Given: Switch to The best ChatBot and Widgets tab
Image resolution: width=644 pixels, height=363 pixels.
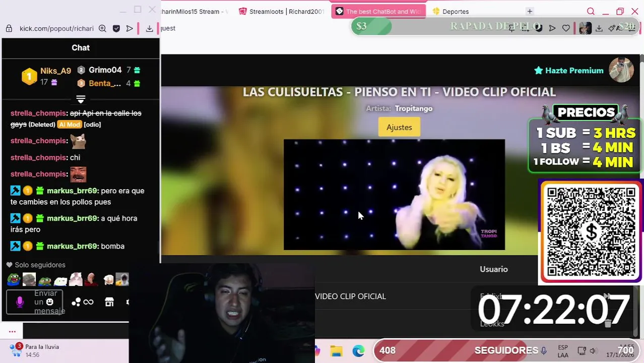Looking at the screenshot, I should 378,11.
